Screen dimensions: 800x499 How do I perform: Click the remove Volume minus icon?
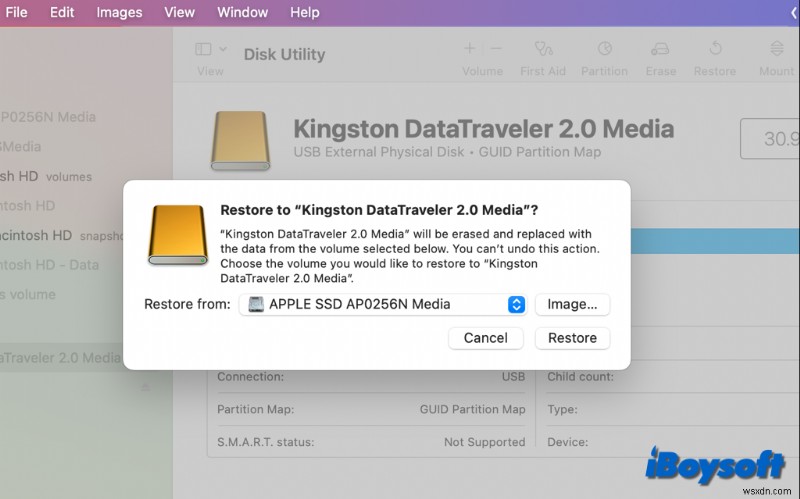click(496, 48)
